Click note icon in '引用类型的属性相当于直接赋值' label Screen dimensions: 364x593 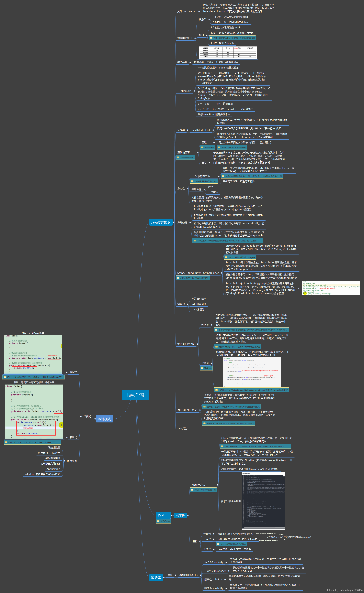(x=216, y=330)
